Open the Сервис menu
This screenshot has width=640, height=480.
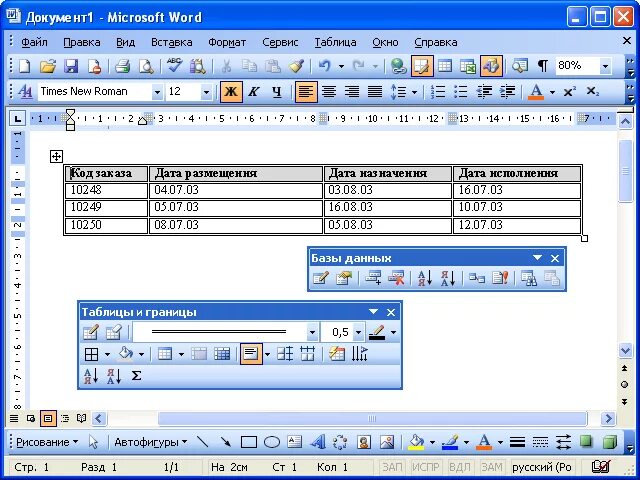(280, 42)
